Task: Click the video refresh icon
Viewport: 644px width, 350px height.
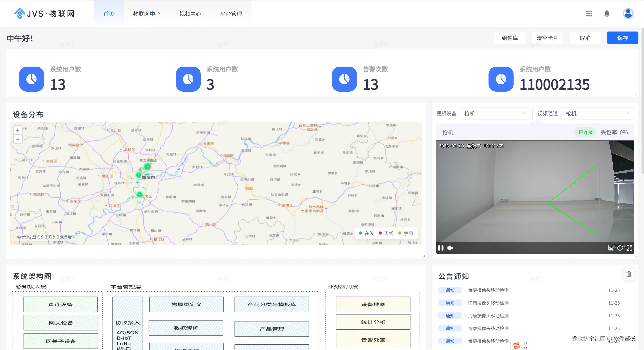Action: pyautogui.click(x=620, y=248)
